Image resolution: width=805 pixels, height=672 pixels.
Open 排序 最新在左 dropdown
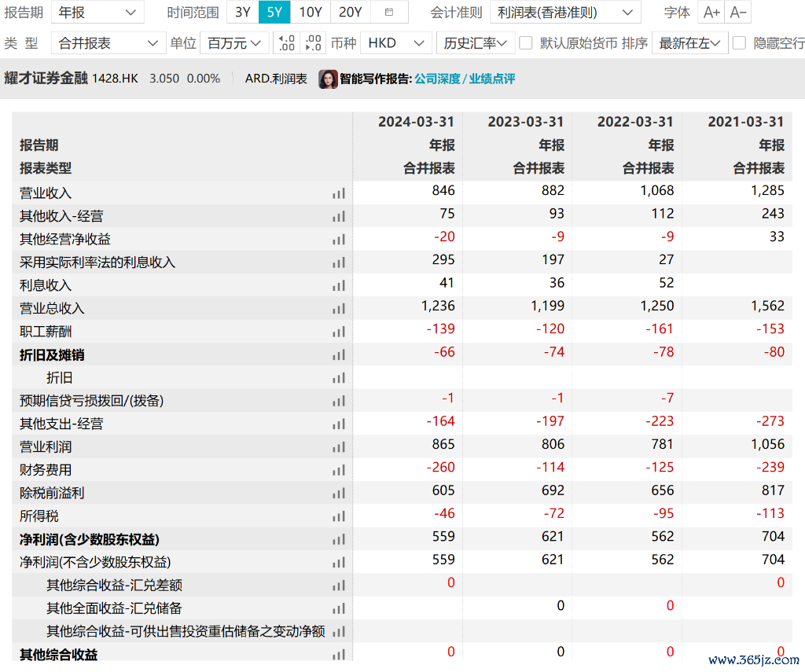[689, 43]
